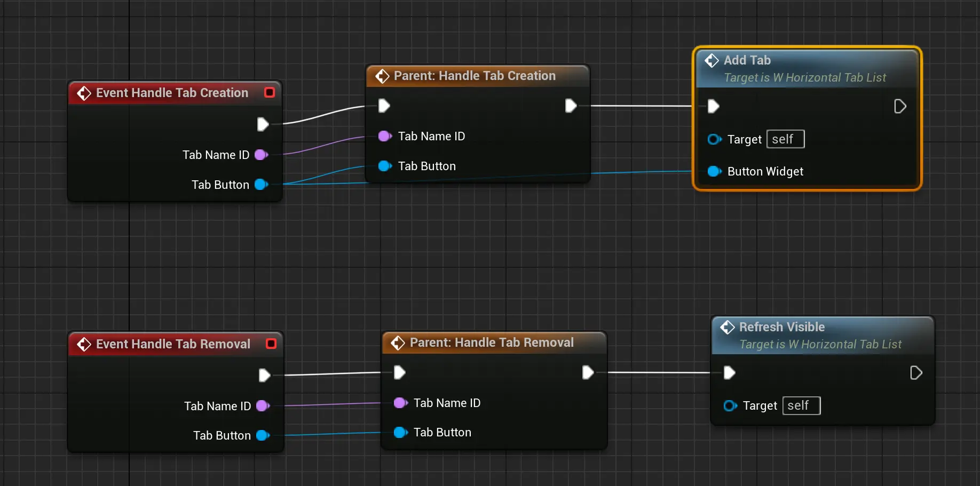Click the Event Handle Tab Creation node icon
980x486 pixels.
tap(84, 93)
